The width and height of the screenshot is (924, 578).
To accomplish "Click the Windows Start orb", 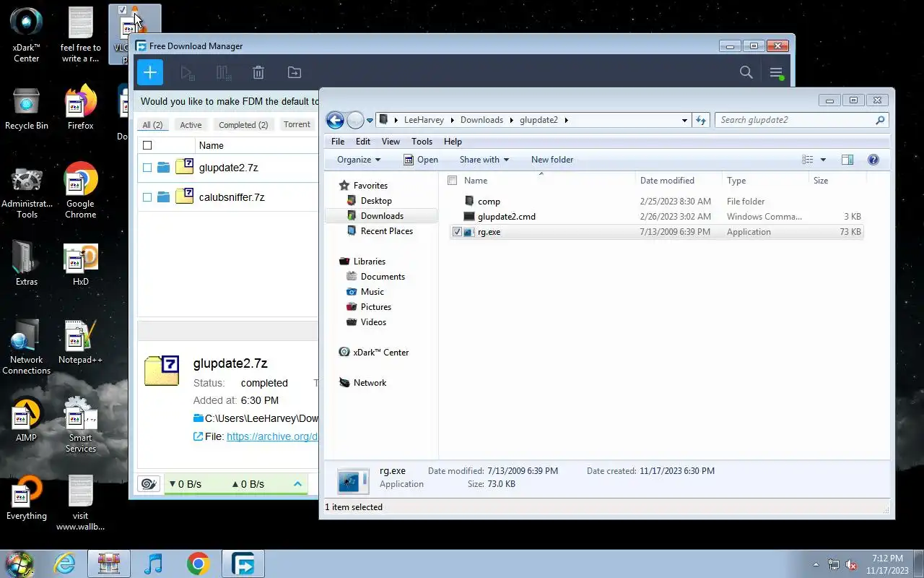I will pos(19,564).
